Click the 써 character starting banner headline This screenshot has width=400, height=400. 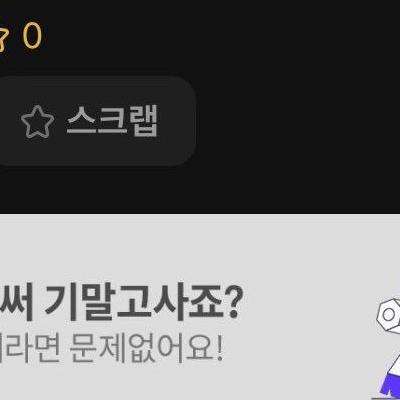(17, 303)
